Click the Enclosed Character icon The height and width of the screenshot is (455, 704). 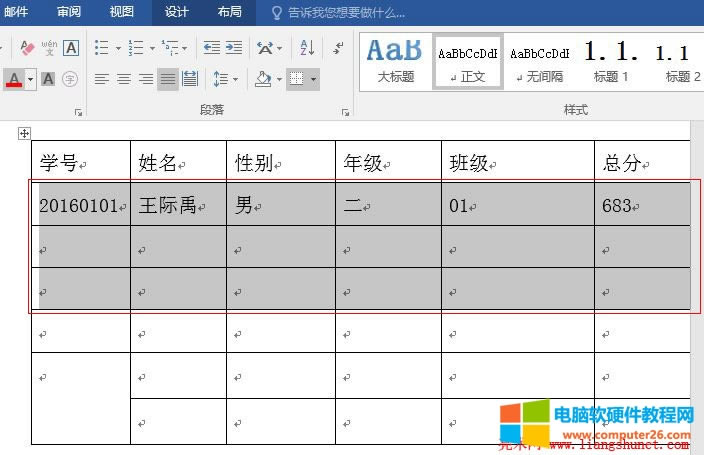point(70,80)
